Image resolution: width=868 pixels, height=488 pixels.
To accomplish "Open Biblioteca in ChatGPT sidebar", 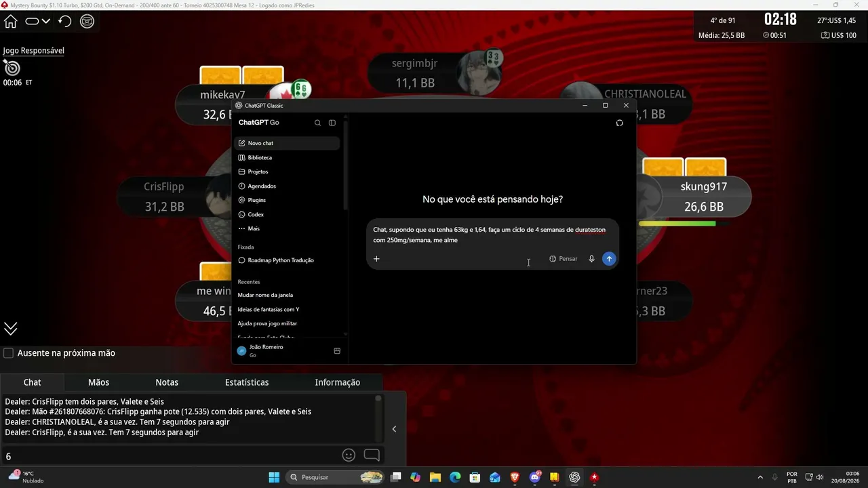I will pos(287,157).
